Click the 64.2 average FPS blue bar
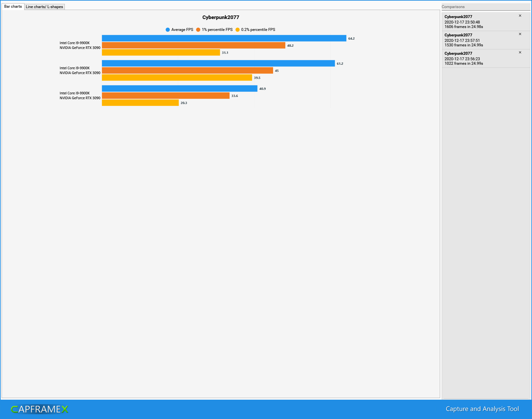Screen dimensions: 532x419 pos(224,38)
